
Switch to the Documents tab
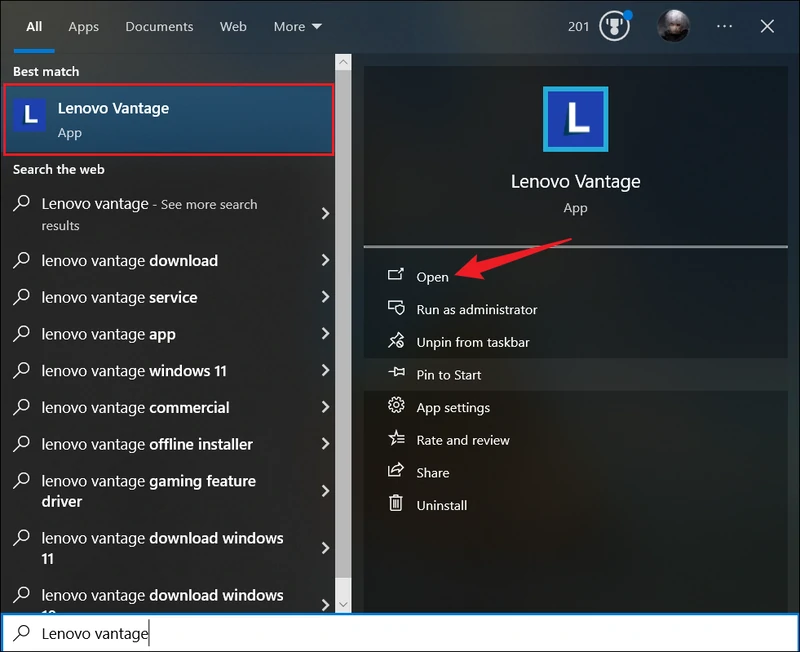(159, 27)
